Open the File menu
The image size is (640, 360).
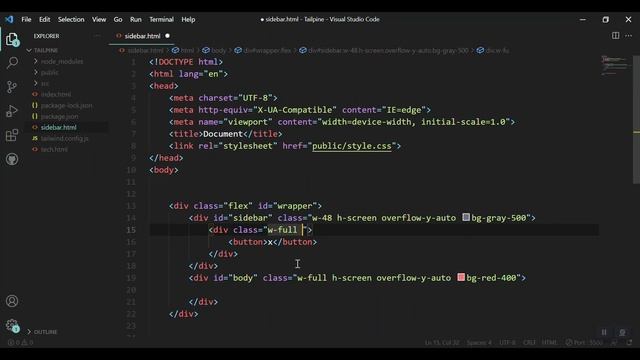pos(26,19)
